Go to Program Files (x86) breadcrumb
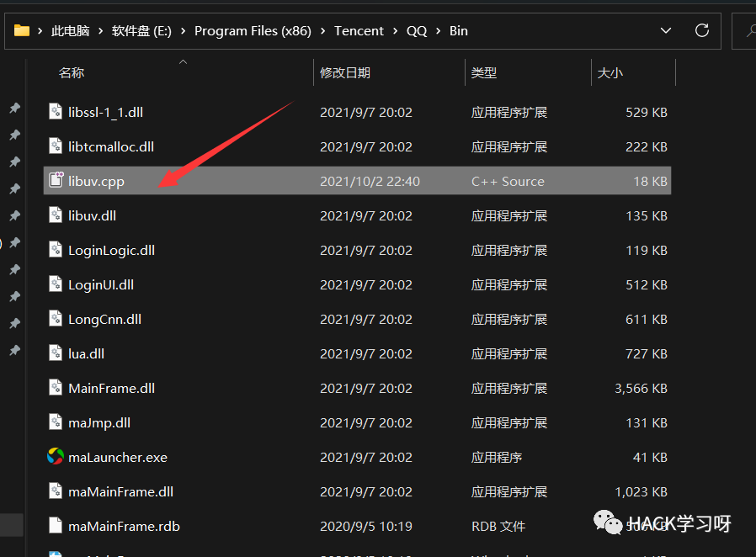 point(253,31)
